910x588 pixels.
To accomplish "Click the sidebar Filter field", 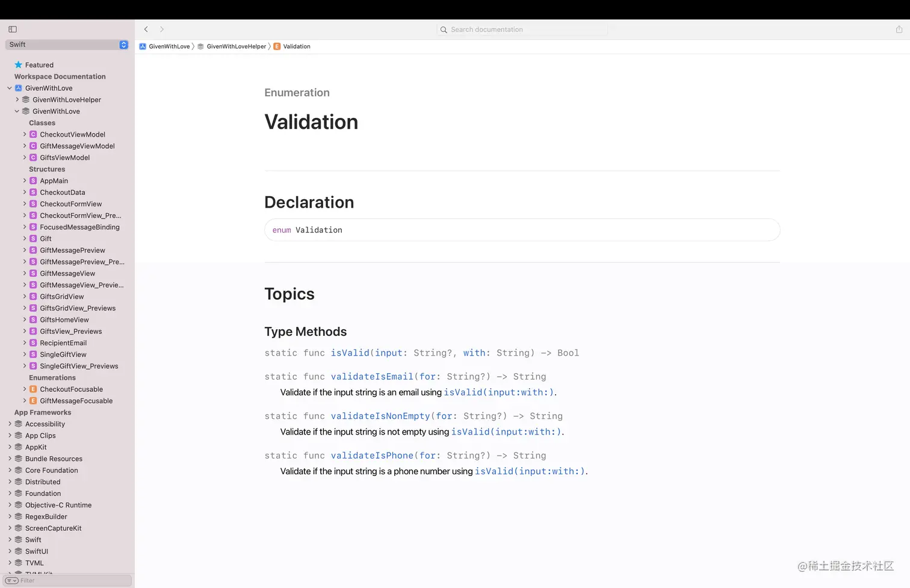I will (x=67, y=581).
